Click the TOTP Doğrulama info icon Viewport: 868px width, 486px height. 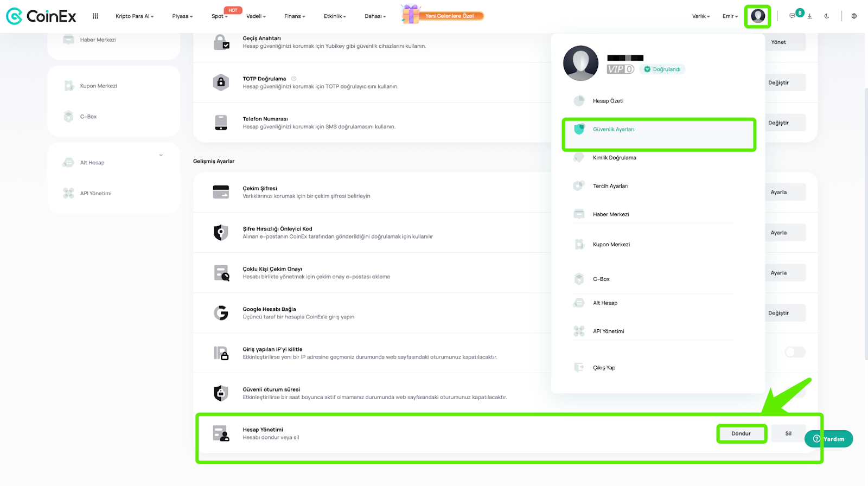(293, 79)
